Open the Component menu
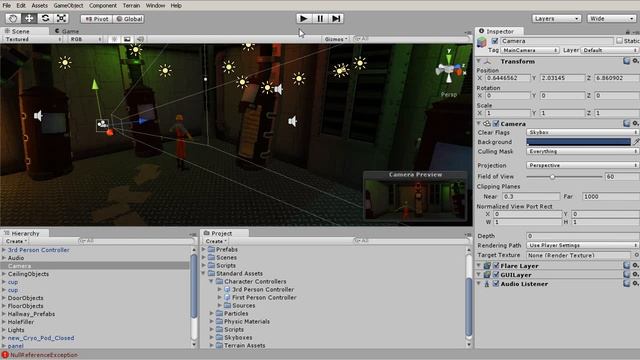Viewport: 640px width, 360px height. (103, 5)
